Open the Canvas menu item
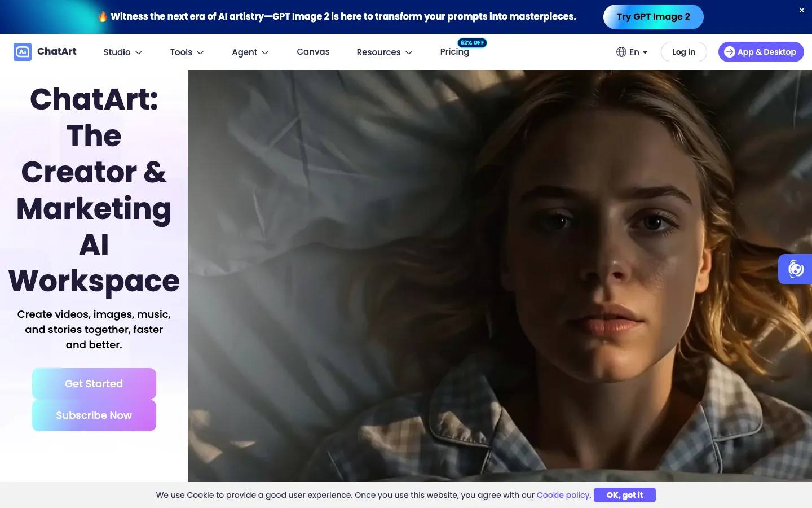Screen dimensions: 812x508 tap(314, 51)
